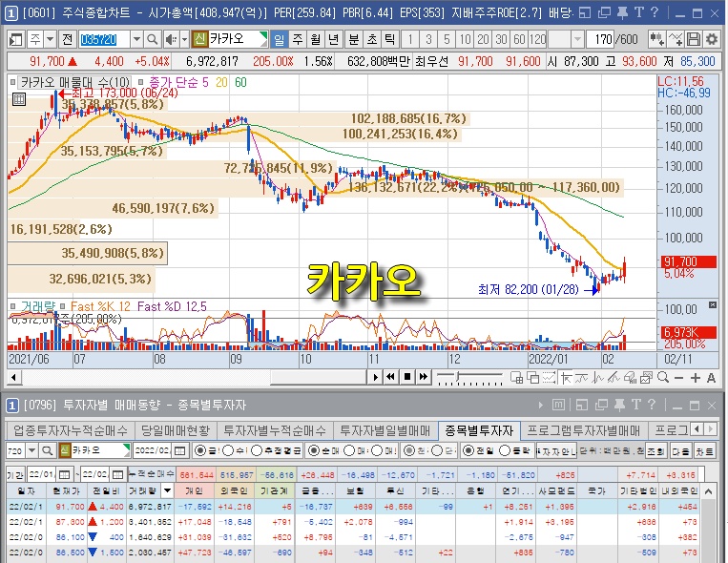Click the chart horizontal scrollbar thumb
728x563 pixels.
pyautogui.click(x=319, y=377)
